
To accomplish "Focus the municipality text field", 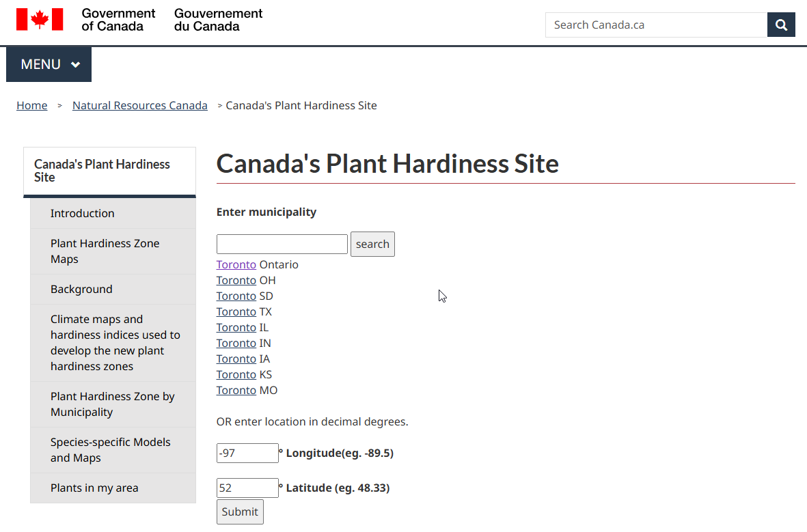I will 282,244.
